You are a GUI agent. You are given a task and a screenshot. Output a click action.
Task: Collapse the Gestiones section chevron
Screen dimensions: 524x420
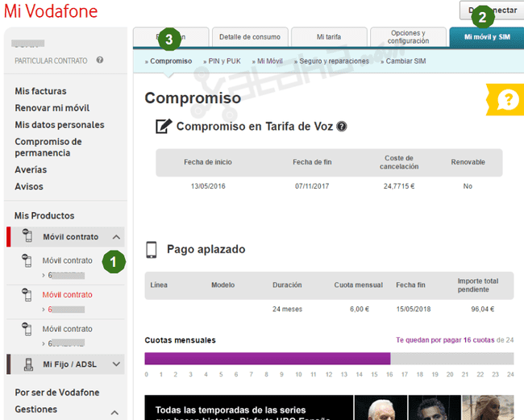click(x=114, y=413)
